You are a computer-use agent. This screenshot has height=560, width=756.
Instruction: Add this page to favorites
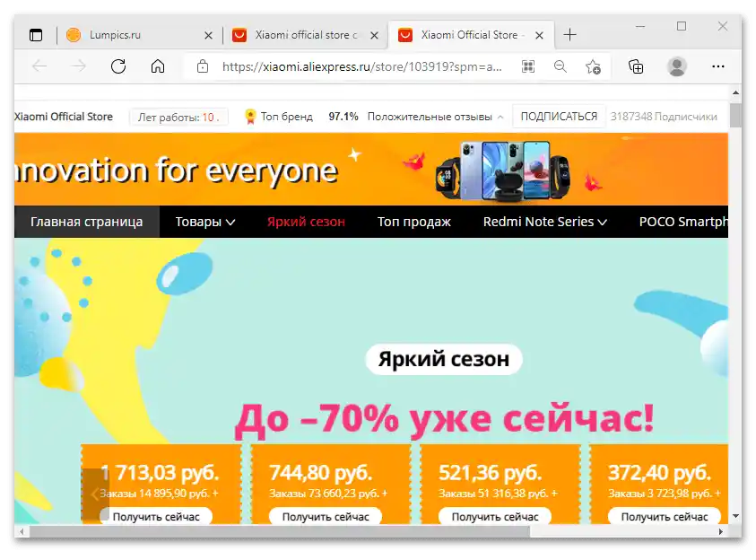coord(593,66)
